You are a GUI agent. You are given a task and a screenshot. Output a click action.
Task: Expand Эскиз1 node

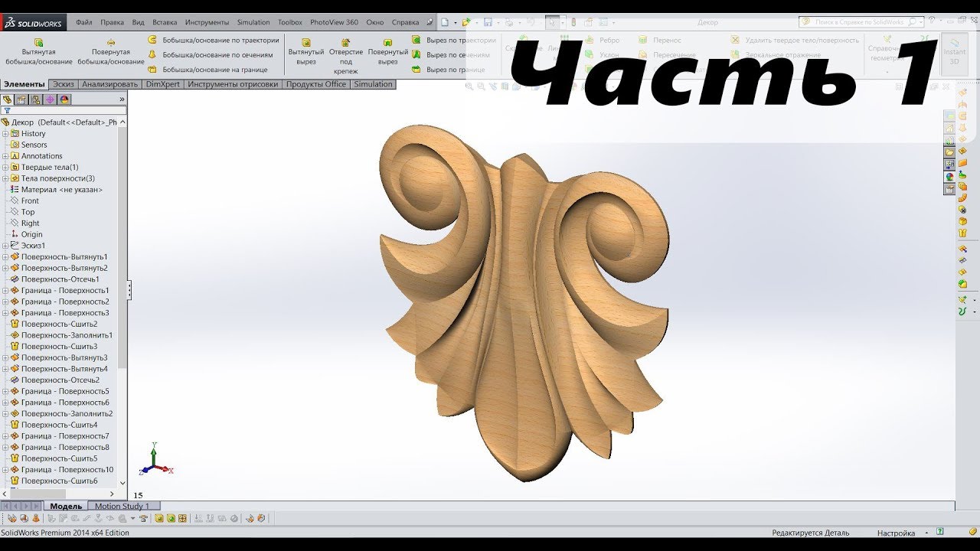(5, 246)
